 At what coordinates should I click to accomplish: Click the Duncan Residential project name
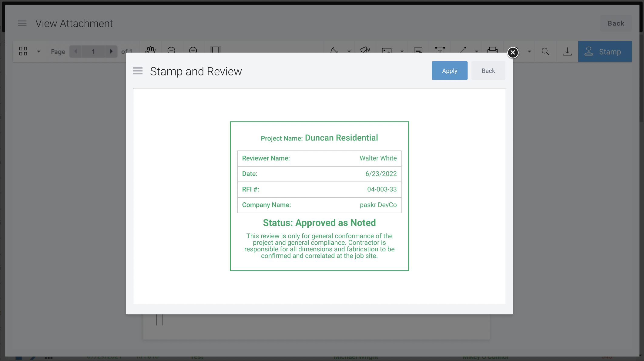pyautogui.click(x=341, y=138)
